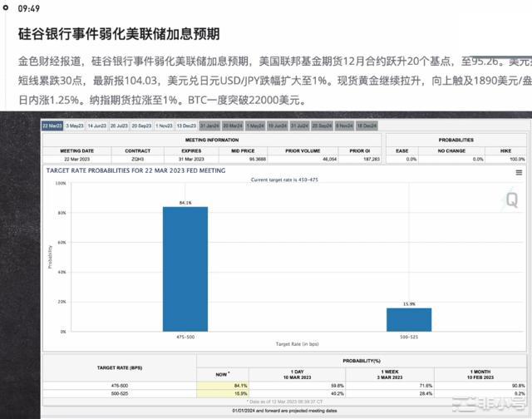
Task: Click the 15.9% bar for 500-525
Action: (x=409, y=320)
